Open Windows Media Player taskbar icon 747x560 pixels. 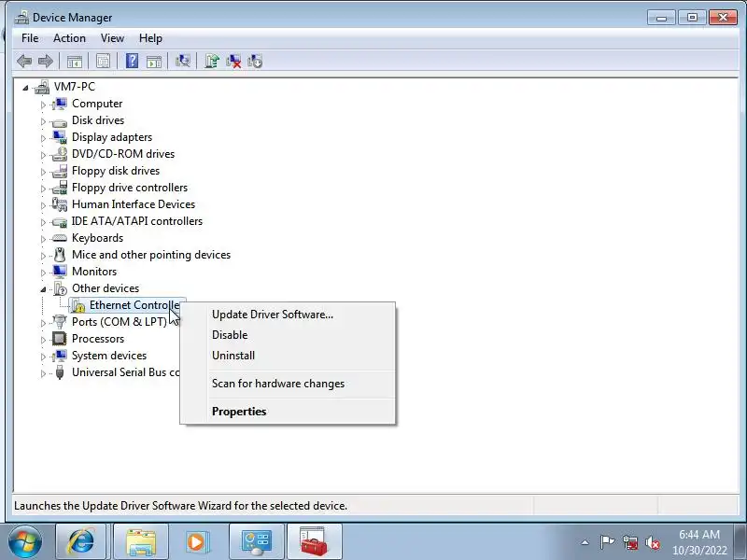pos(196,542)
